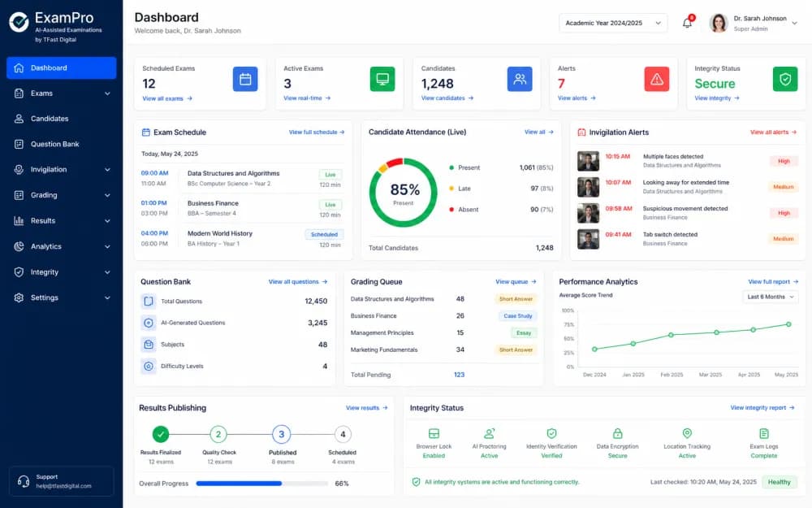Viewport: 812px width, 508px height.
Task: Click the attendance donut chart
Action: pos(404,193)
